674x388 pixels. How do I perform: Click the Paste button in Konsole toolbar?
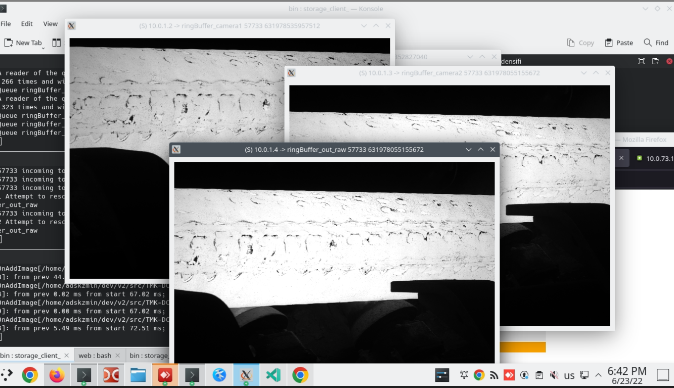pyautogui.click(x=619, y=43)
